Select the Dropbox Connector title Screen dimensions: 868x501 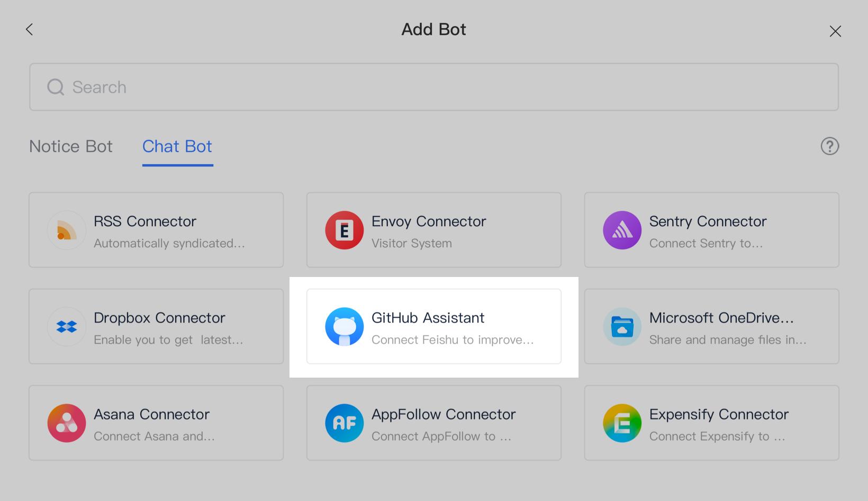click(x=159, y=318)
